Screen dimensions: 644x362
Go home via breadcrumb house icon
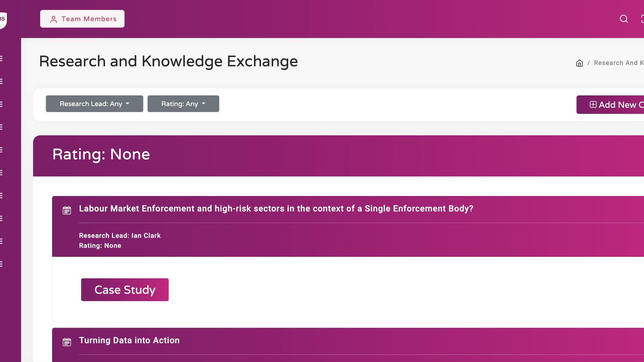point(579,63)
